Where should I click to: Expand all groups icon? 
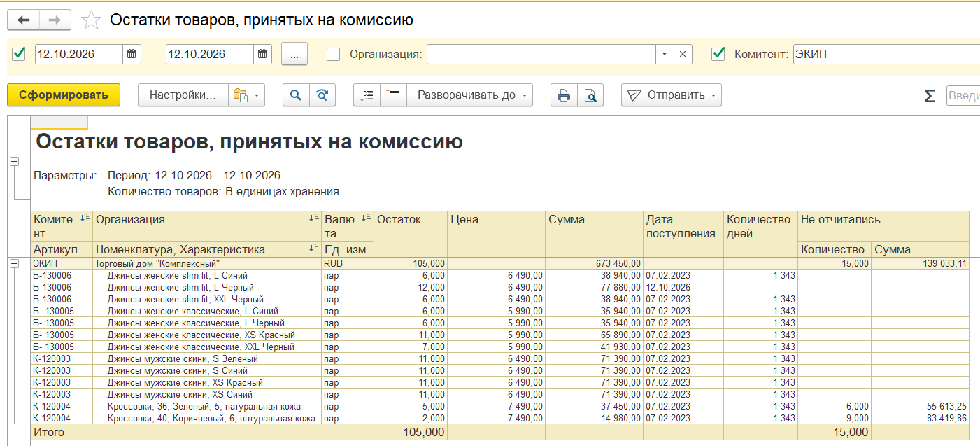(x=394, y=95)
